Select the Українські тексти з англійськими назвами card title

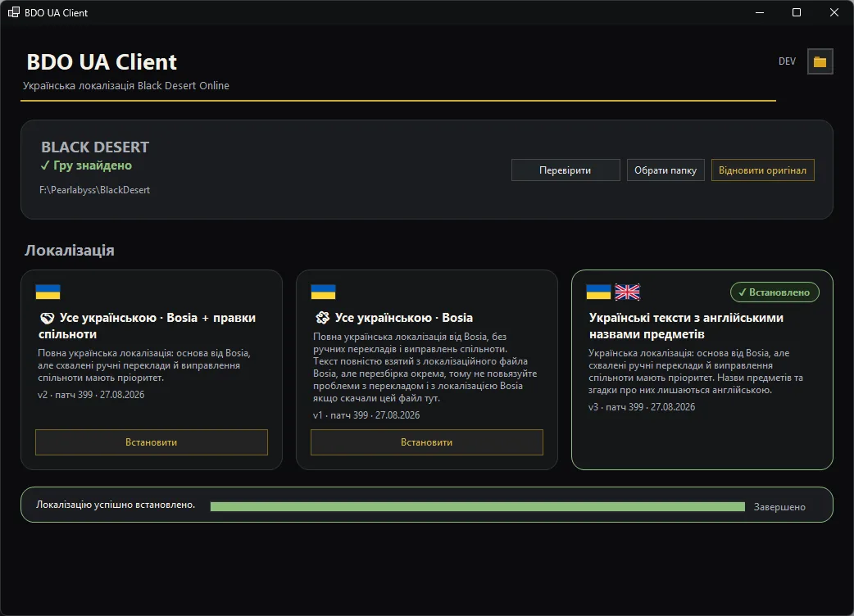pos(686,326)
